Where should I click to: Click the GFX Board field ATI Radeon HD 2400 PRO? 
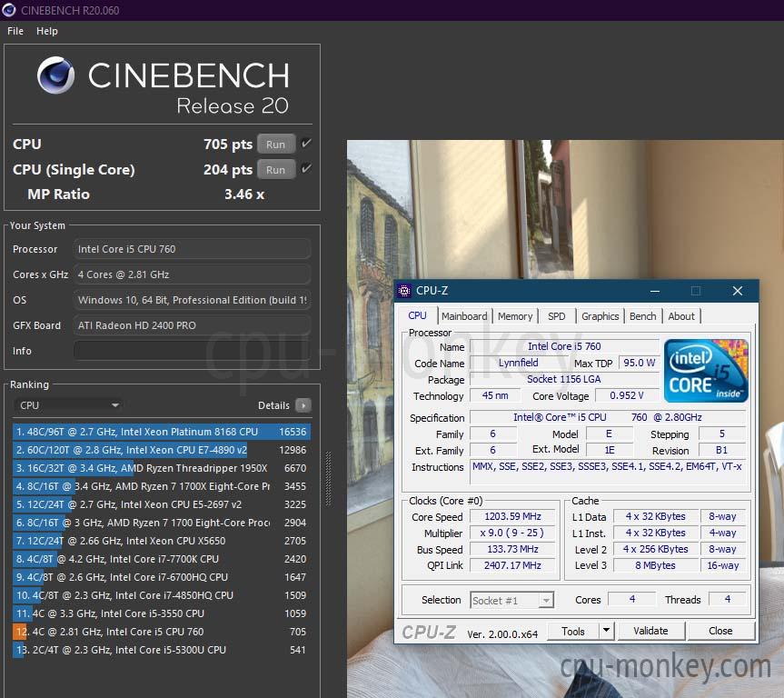pyautogui.click(x=192, y=325)
